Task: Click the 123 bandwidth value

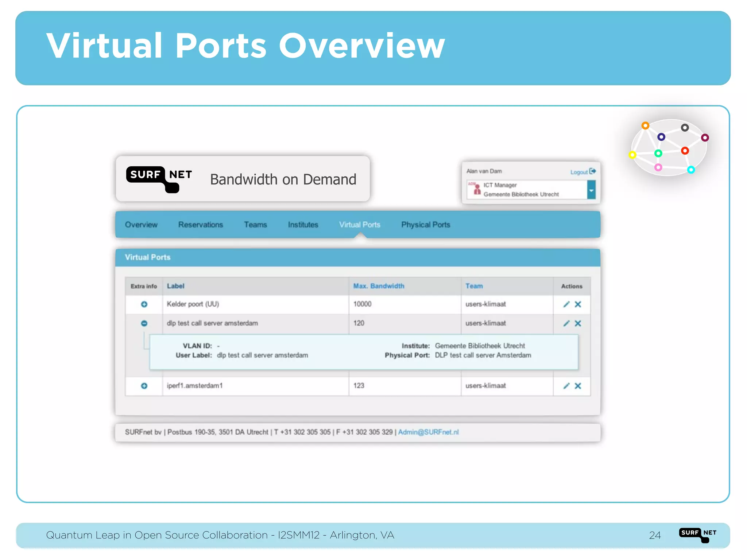Action: pos(359,386)
